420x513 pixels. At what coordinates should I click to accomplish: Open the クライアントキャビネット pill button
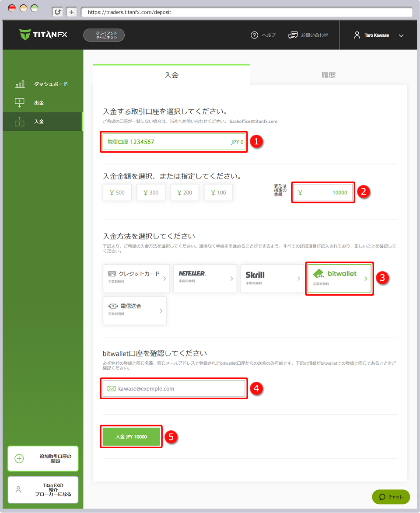104,35
